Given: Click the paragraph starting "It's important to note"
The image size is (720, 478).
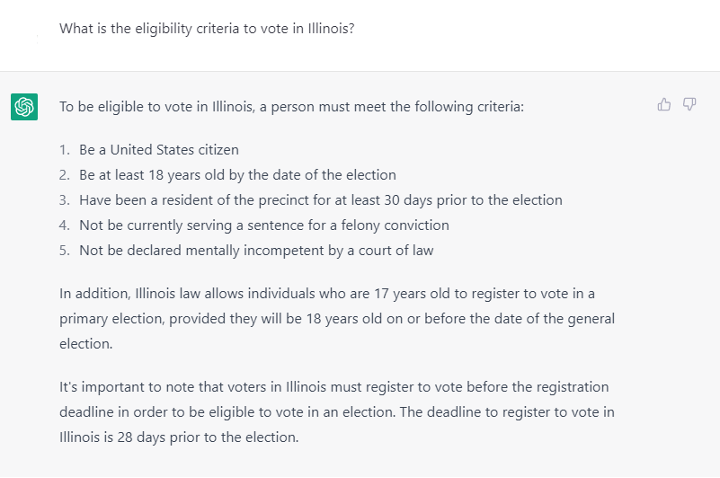Looking at the screenshot, I should click(x=334, y=386).
